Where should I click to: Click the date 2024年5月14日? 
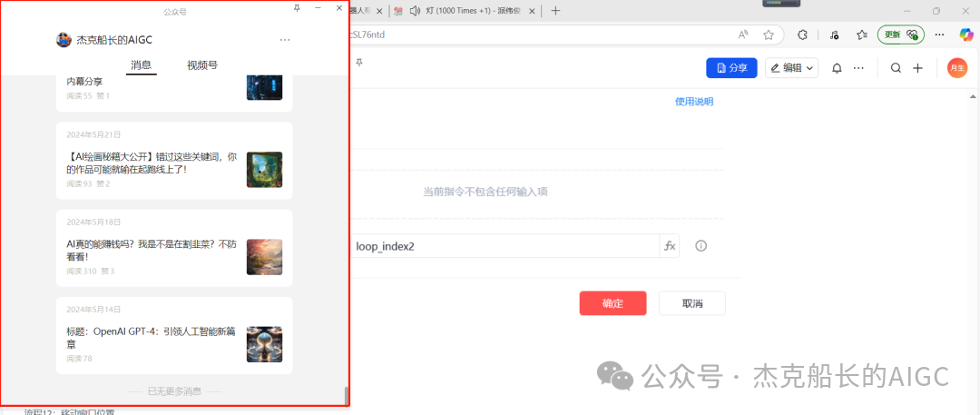point(93,310)
